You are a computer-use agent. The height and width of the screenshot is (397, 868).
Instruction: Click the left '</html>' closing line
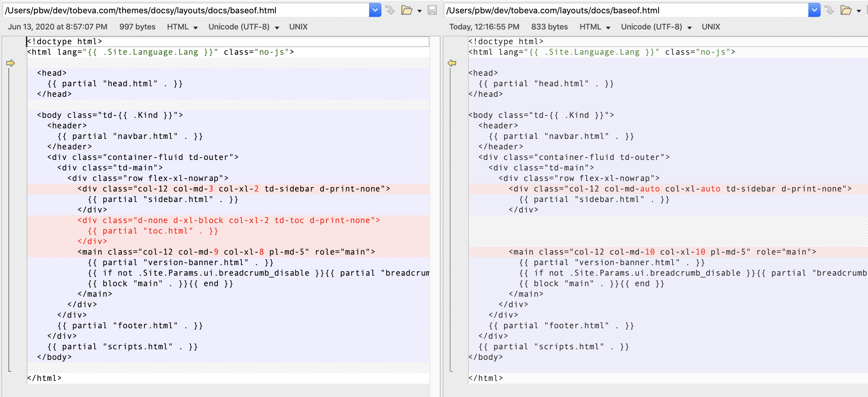[228, 378]
